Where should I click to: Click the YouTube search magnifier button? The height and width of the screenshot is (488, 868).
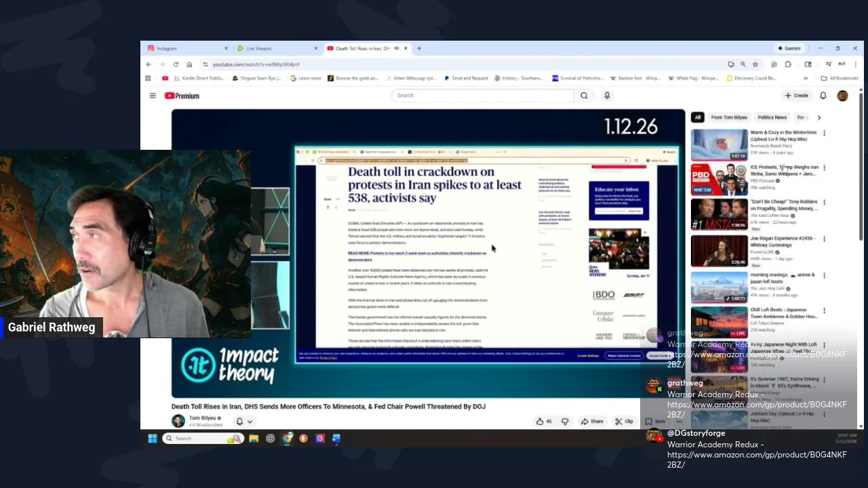pos(584,96)
